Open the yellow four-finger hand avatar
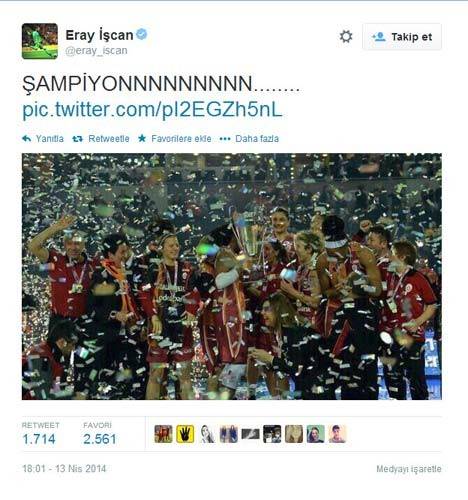The image size is (468, 500). (x=185, y=434)
